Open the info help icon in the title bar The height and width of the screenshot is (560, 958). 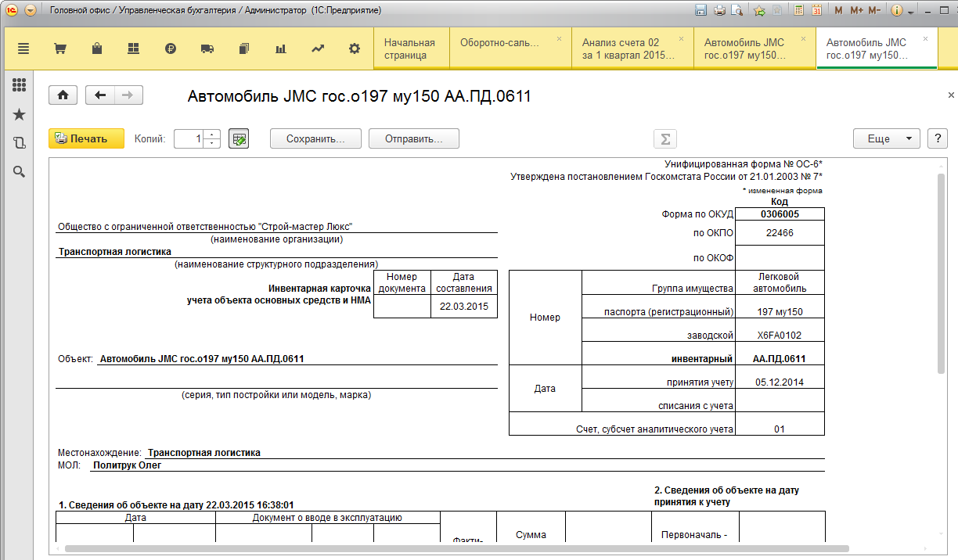[897, 10]
